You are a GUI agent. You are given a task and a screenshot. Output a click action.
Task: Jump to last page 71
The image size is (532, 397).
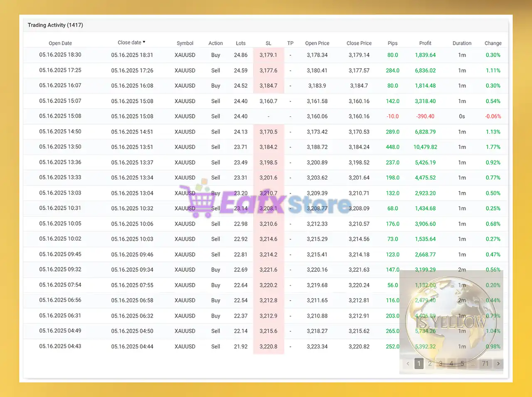click(485, 364)
